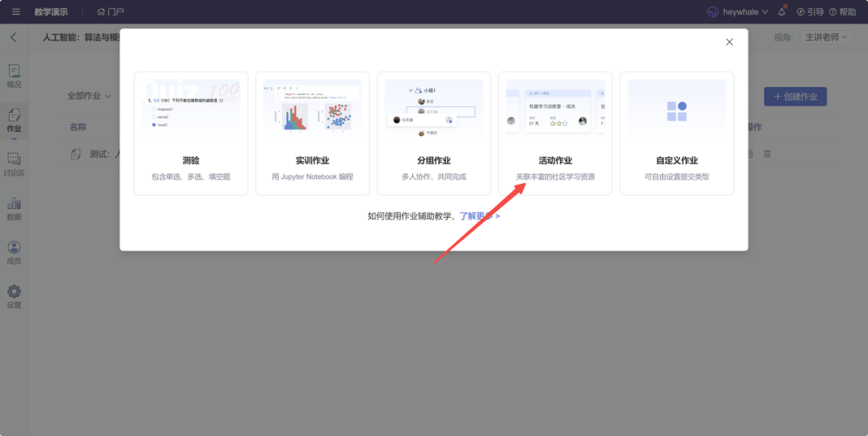Click the delete trash icon in the assignment row
Image resolution: width=868 pixels, height=436 pixels.
tap(767, 154)
